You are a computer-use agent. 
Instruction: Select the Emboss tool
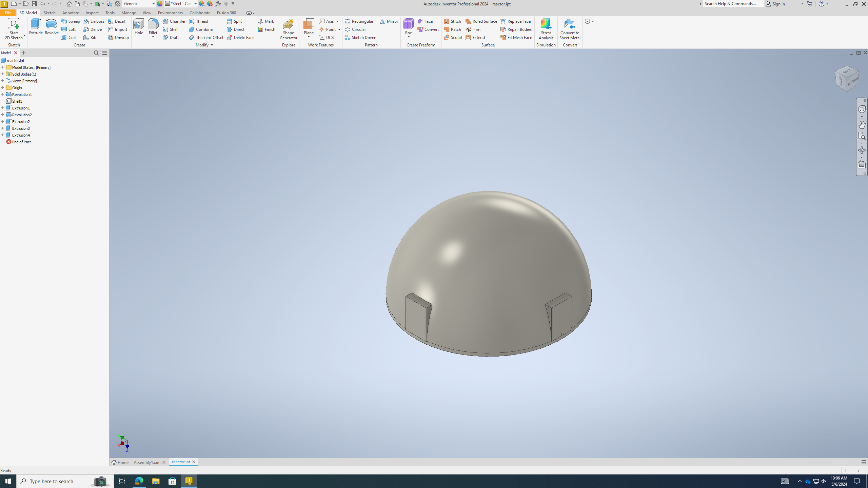tap(94, 21)
